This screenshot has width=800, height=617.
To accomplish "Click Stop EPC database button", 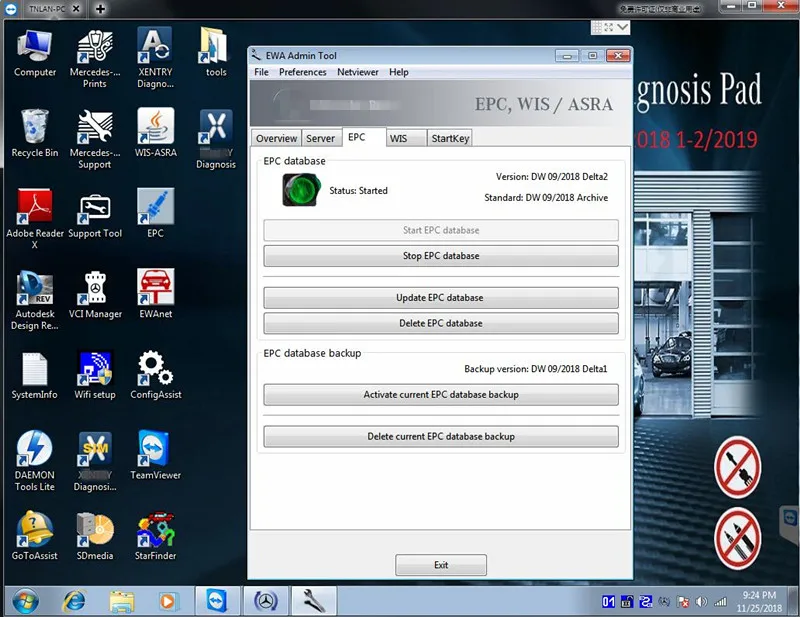I will point(441,256).
